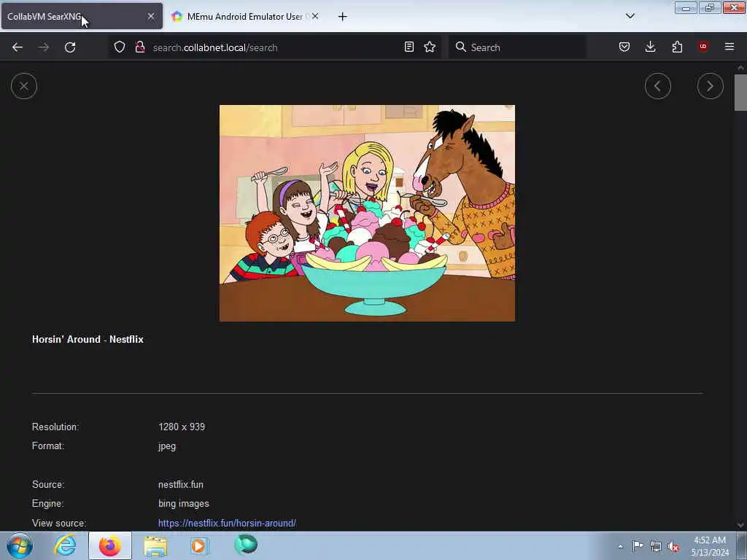Reload the current page
The height and width of the screenshot is (560, 747).
[70, 47]
